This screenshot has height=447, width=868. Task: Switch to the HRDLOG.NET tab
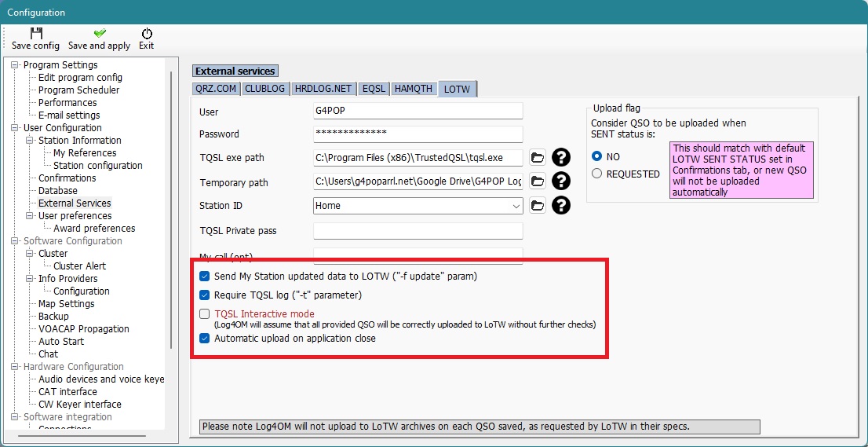(323, 89)
